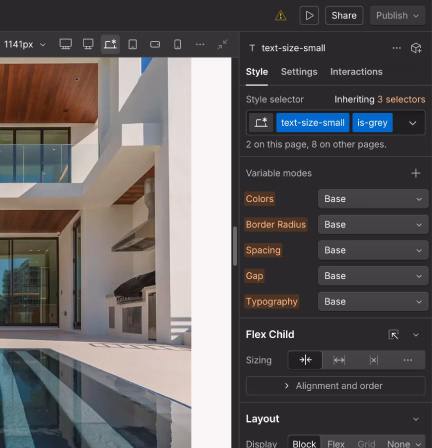This screenshot has width=432, height=448.
Task: Click the Colors variable label
Action: (259, 199)
